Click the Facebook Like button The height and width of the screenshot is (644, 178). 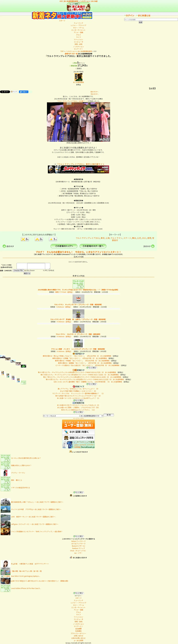coord(24,92)
